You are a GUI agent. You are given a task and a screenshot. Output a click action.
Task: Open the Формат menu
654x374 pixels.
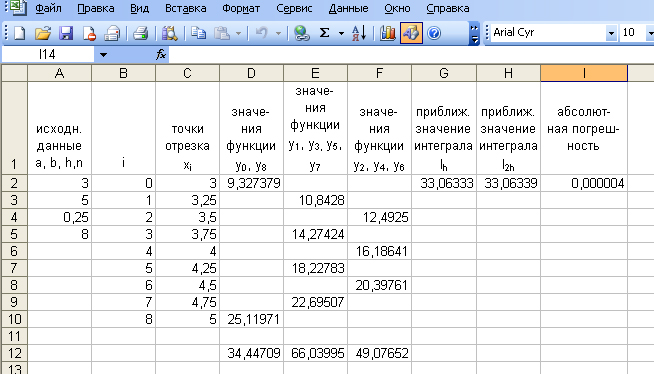[241, 8]
